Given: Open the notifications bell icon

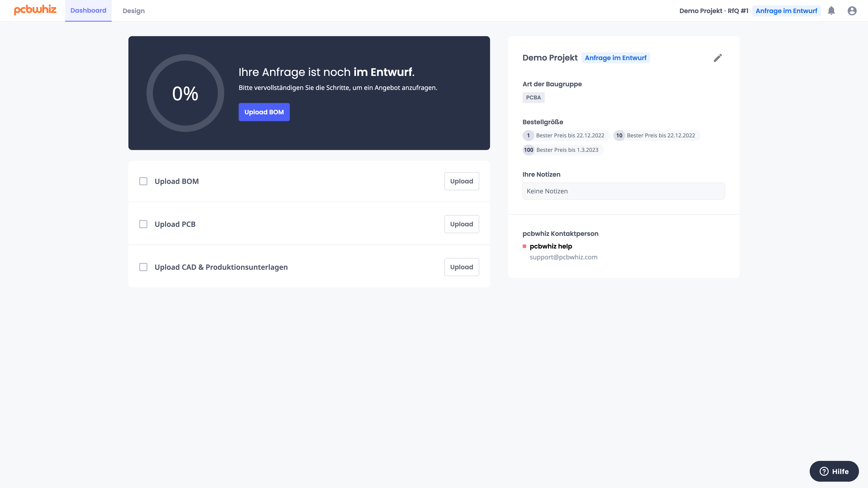Looking at the screenshot, I should [831, 11].
